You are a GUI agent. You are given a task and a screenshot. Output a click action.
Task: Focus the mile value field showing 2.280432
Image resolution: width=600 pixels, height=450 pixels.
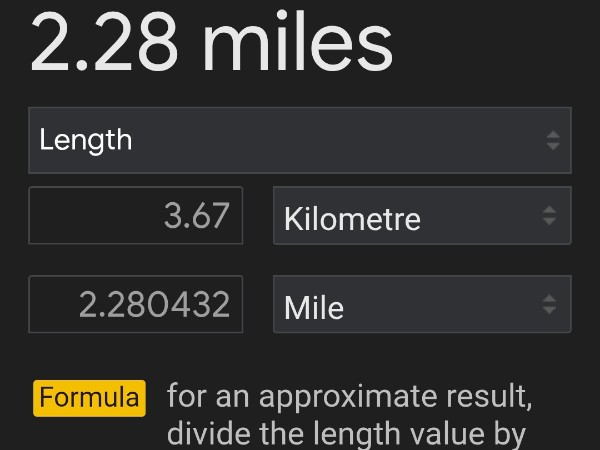(x=136, y=304)
